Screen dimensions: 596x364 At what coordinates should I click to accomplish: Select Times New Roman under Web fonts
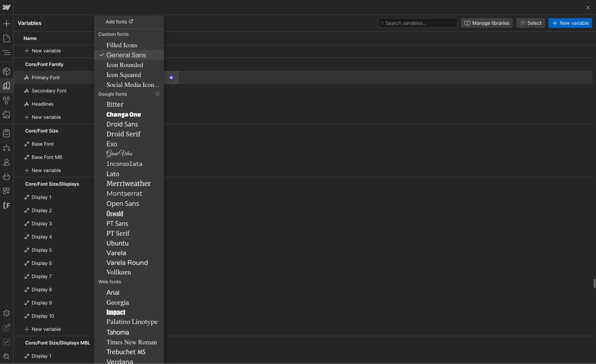[131, 342]
